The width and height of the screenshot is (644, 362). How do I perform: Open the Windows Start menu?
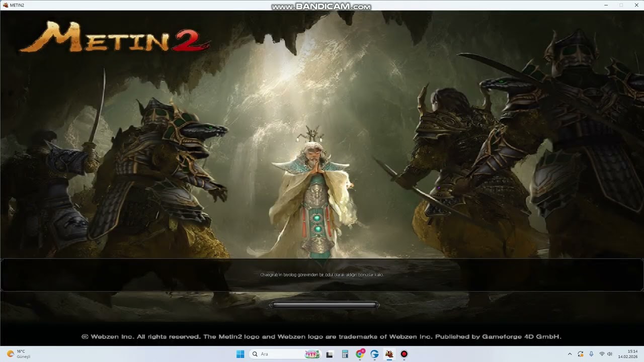tap(240, 354)
